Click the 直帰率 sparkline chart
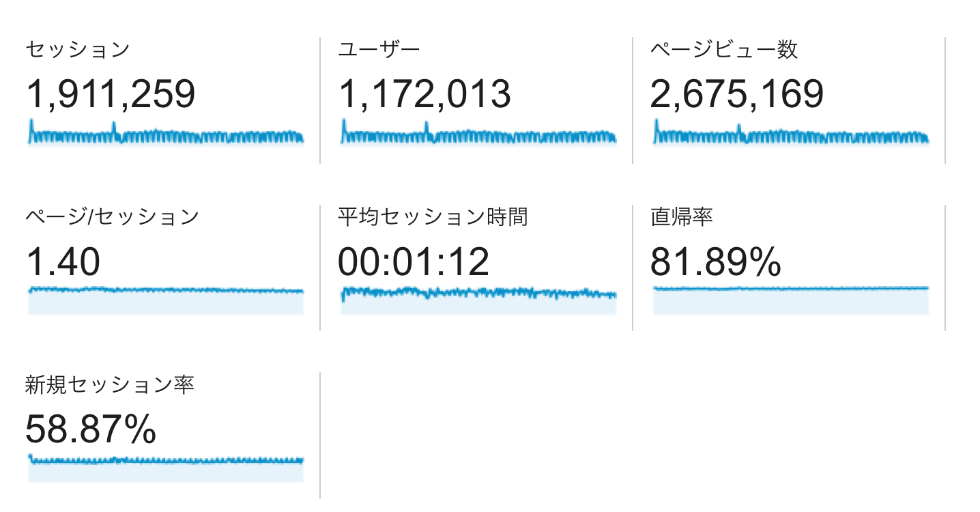 tap(790, 300)
